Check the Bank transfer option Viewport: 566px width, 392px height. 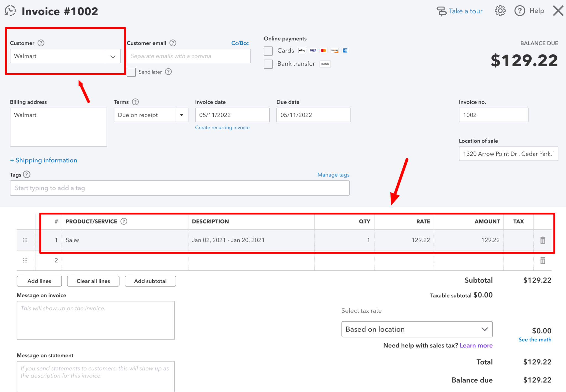(268, 64)
